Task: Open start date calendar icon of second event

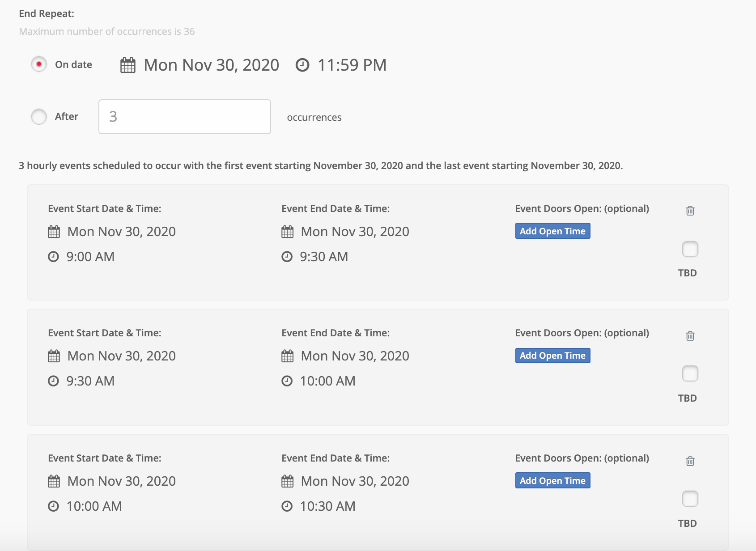Action: (x=54, y=356)
